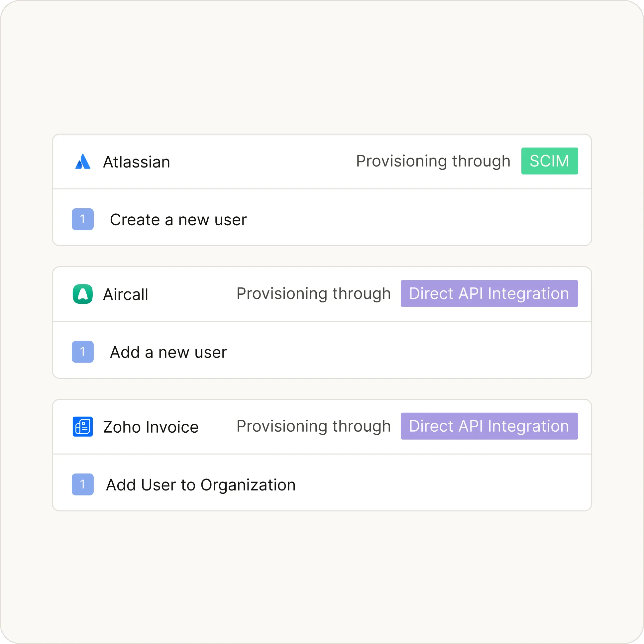Select the Aircall app name

pos(126,295)
